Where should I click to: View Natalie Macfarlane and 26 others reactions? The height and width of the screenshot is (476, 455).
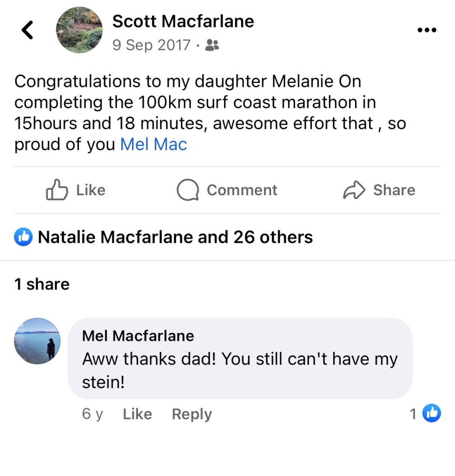click(x=175, y=237)
